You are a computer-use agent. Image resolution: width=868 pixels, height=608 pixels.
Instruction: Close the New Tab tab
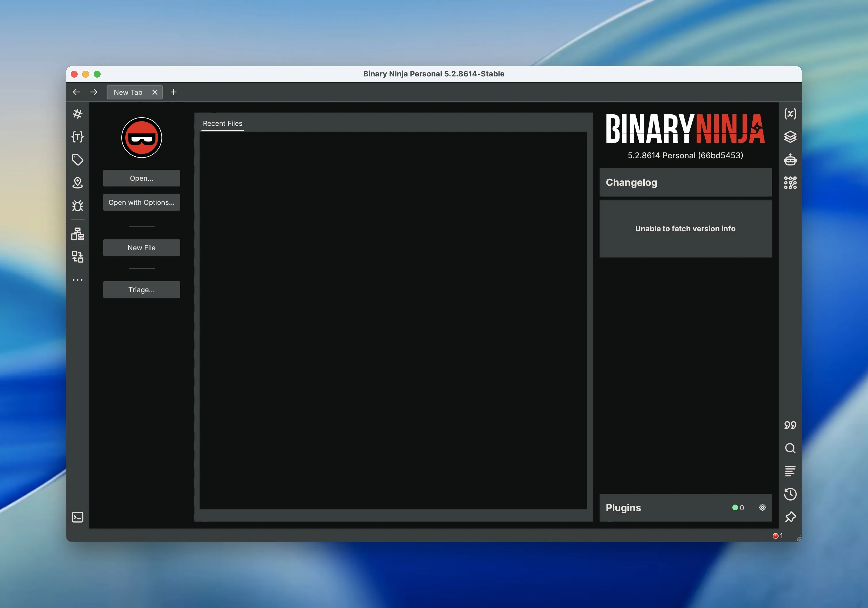click(x=155, y=92)
